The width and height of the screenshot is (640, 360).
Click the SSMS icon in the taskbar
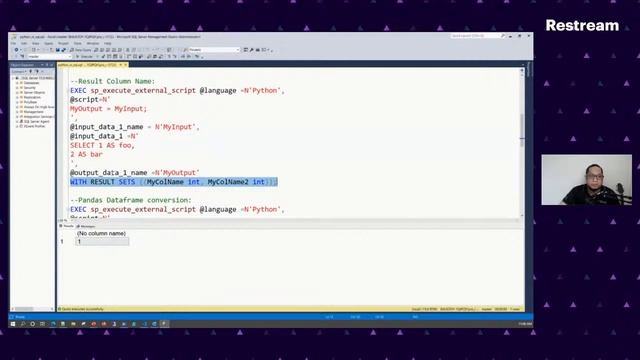coord(164,324)
